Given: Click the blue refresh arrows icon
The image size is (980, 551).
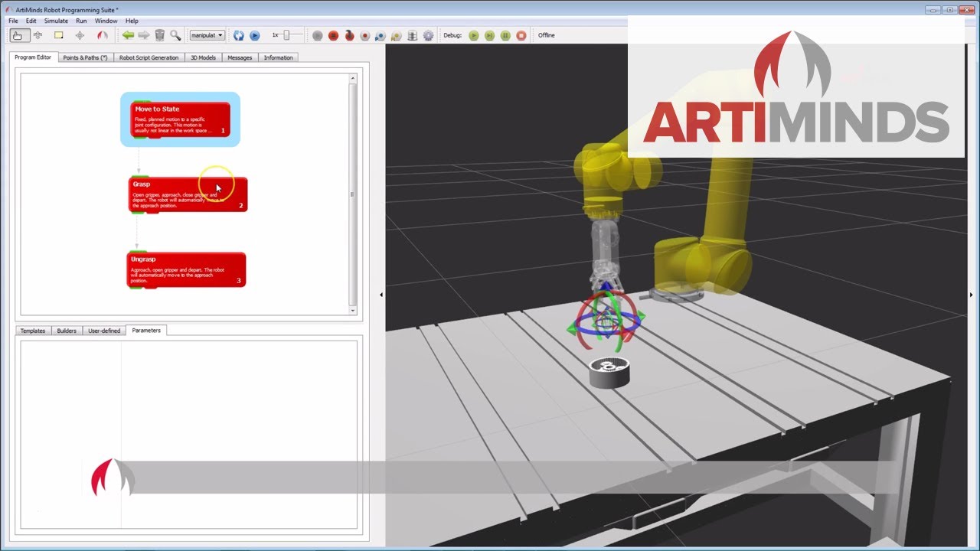Looking at the screenshot, I should [x=239, y=35].
